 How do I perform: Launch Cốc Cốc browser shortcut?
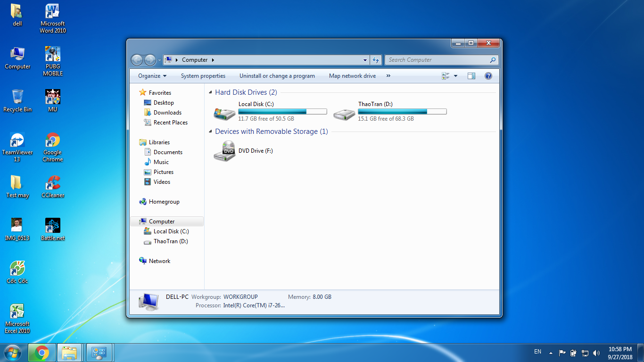(17, 272)
